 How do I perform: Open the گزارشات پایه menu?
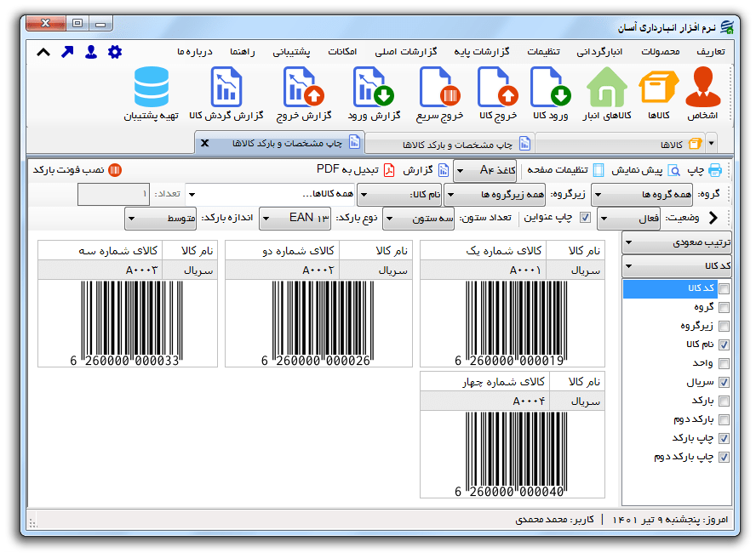[x=481, y=52]
